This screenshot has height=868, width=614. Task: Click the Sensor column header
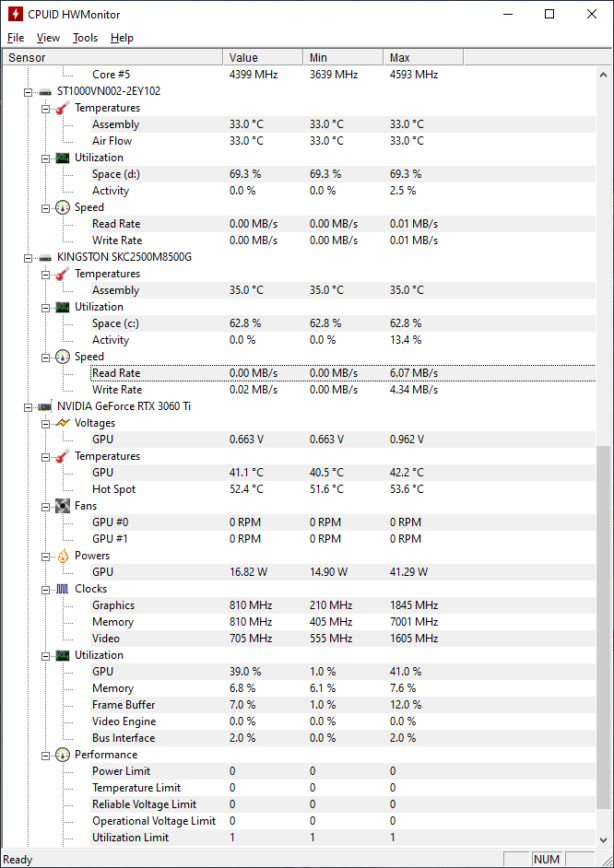click(x=111, y=57)
